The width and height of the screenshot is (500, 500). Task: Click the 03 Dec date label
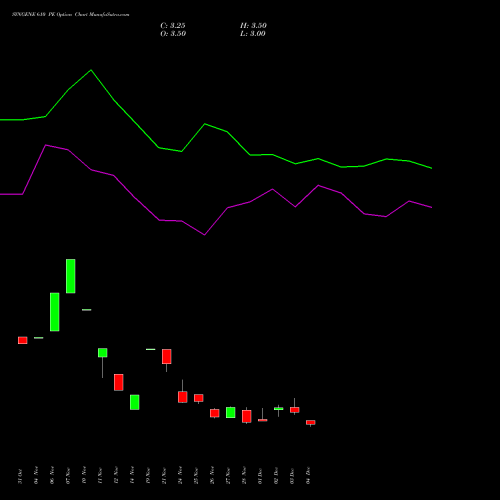pyautogui.click(x=292, y=476)
